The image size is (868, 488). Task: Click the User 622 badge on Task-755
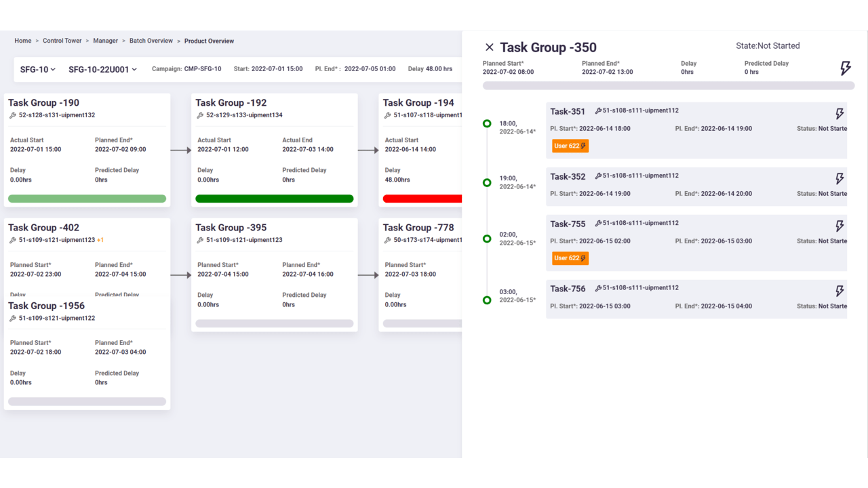point(570,258)
